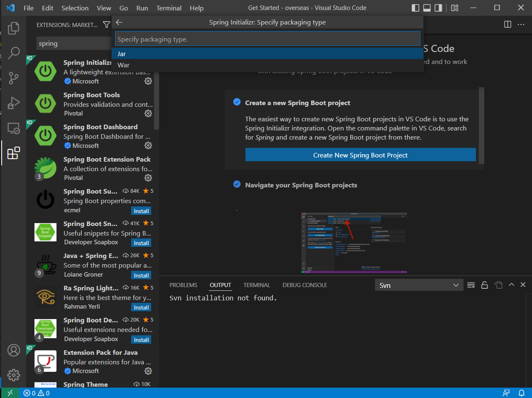532x398 pixels.
Task: Choose Jar packaging type
Action: pos(268,54)
